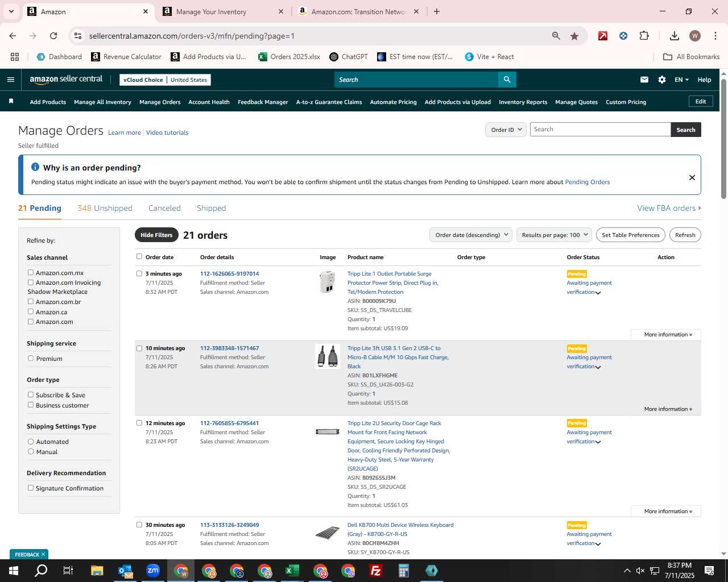Open the View FBA orders link
The image size is (728, 582).
coord(669,208)
